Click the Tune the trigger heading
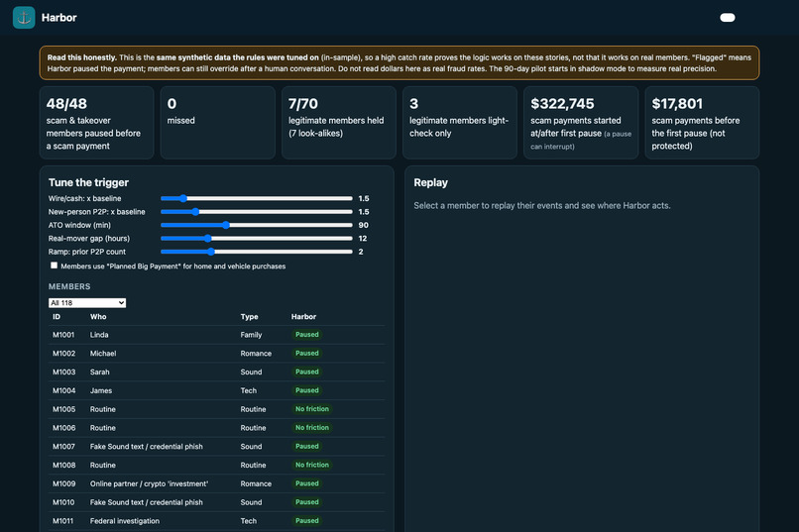Viewport: 799px width, 532px height. click(88, 182)
